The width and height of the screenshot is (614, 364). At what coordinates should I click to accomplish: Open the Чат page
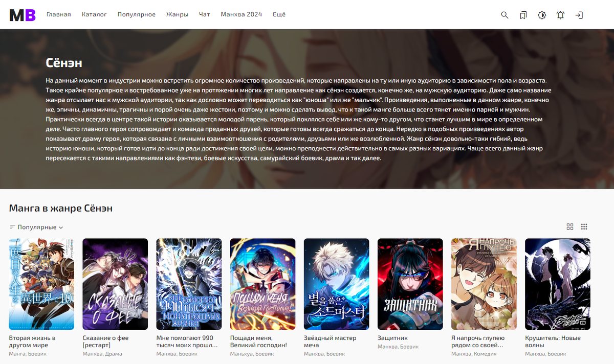click(204, 15)
